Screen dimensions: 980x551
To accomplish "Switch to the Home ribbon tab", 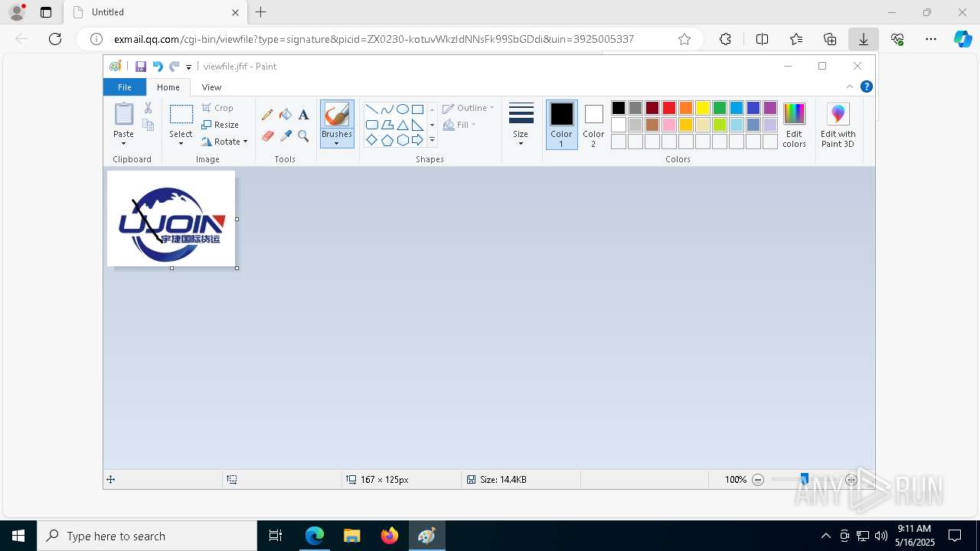I will (168, 87).
